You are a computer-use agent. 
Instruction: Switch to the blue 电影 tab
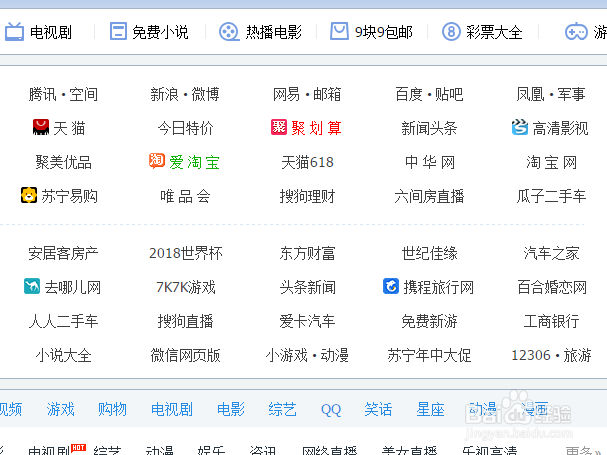[231, 409]
